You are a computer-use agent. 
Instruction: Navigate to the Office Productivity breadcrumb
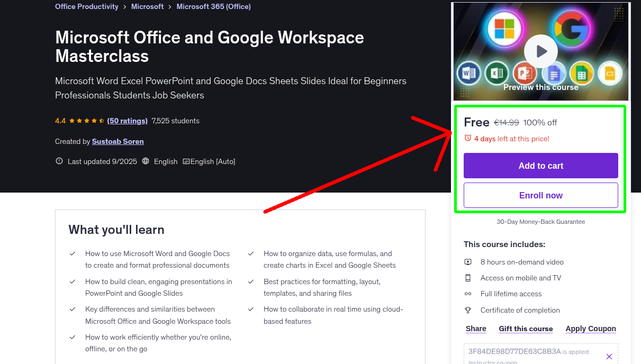pyautogui.click(x=86, y=6)
